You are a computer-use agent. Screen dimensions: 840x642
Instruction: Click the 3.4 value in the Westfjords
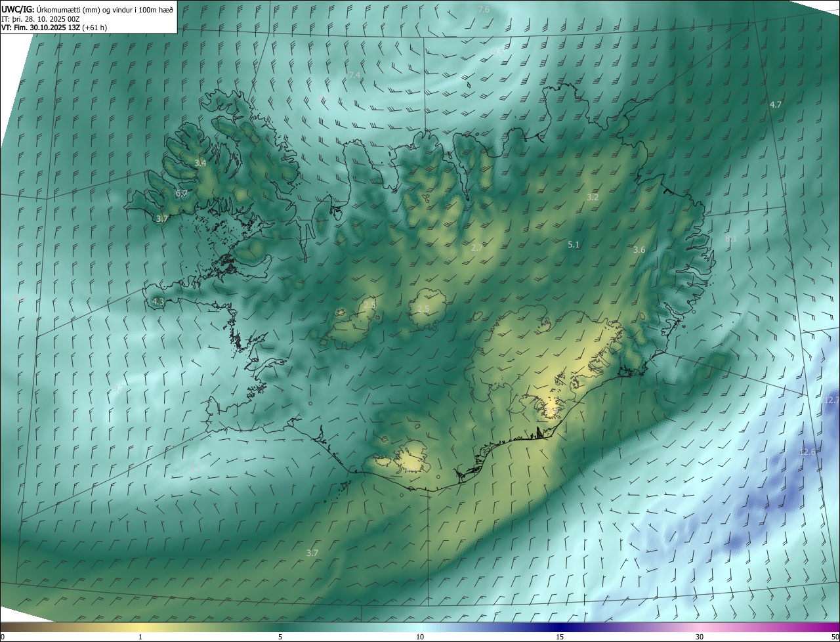click(200, 163)
